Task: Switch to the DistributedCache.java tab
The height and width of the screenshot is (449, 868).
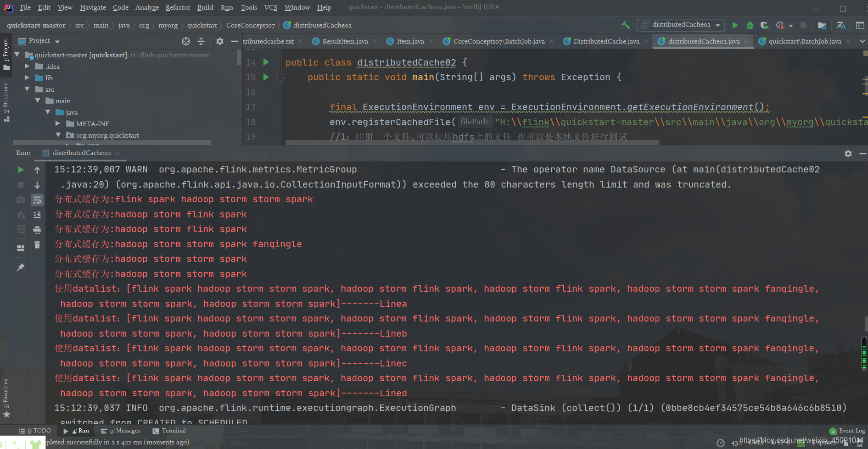Action: coord(606,41)
